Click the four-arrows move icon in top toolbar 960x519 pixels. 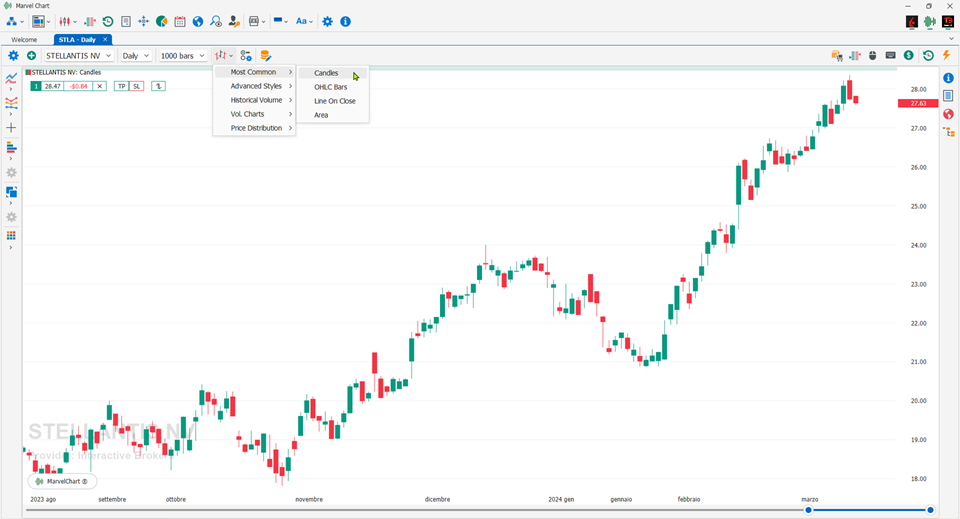[143, 21]
